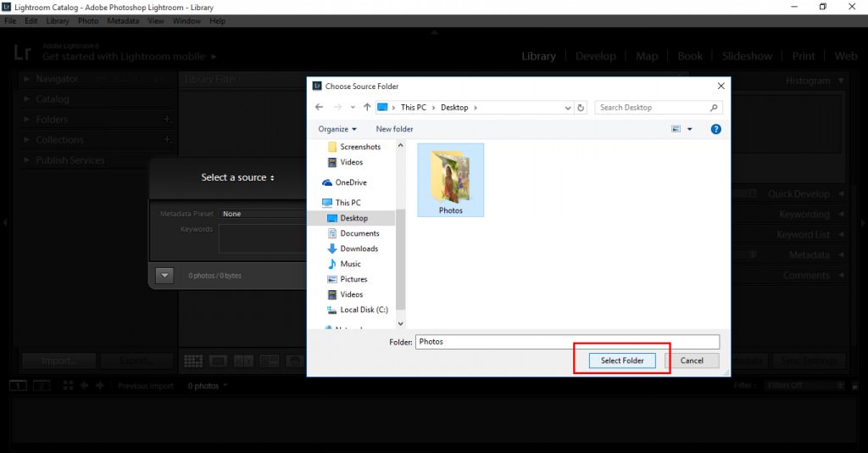Open Downloads in the navigation tree
The image size is (868, 453).
pyautogui.click(x=359, y=249)
